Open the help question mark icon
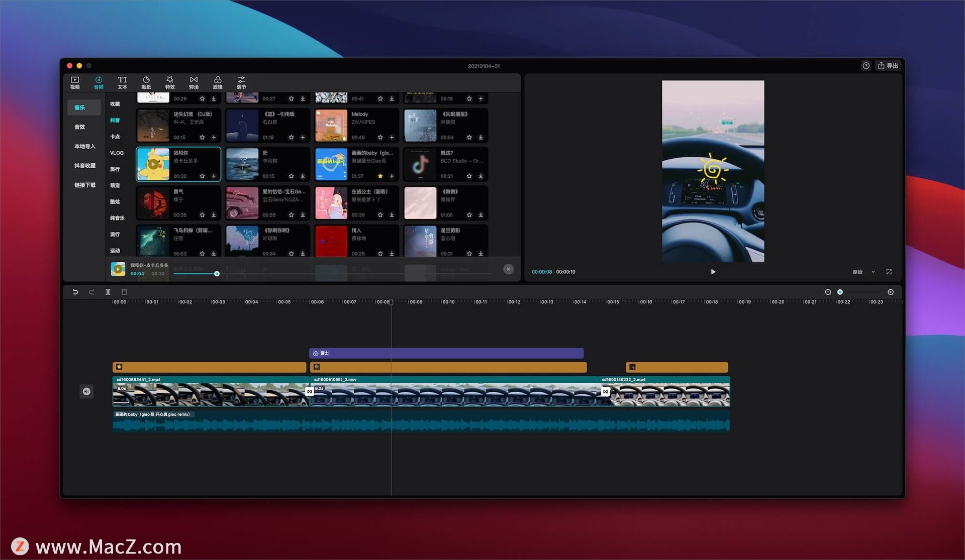The image size is (965, 560). (x=865, y=66)
